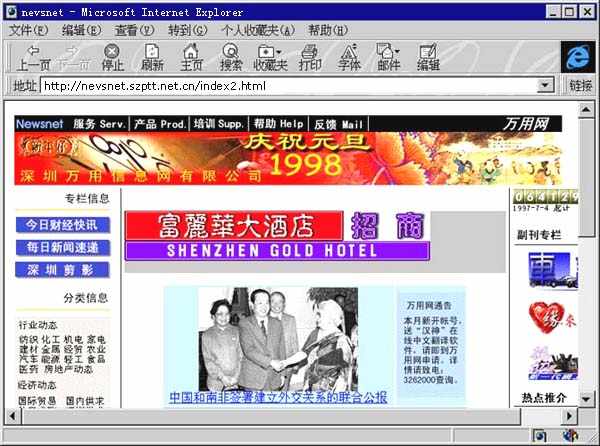
Task: Open the Search (搜索) toolbar button
Action: click(231, 57)
